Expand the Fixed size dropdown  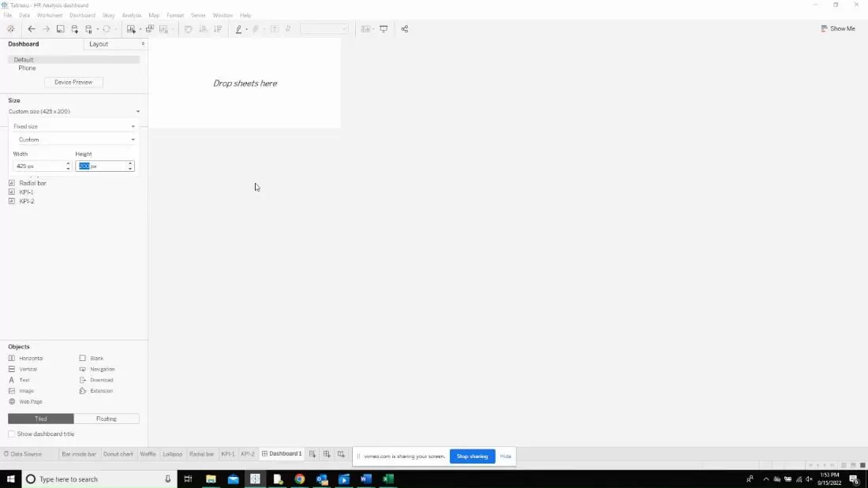pos(73,126)
